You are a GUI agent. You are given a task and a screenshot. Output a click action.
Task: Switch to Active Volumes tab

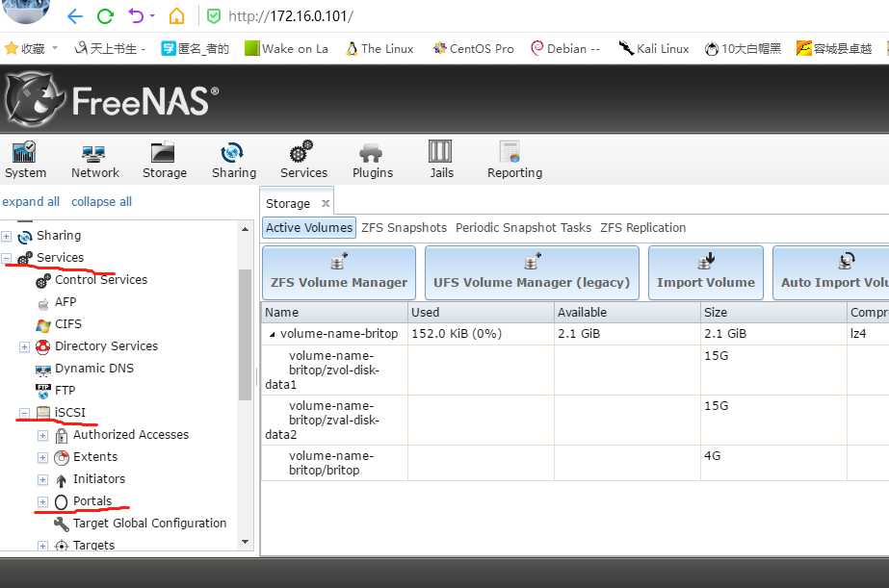pos(309,228)
